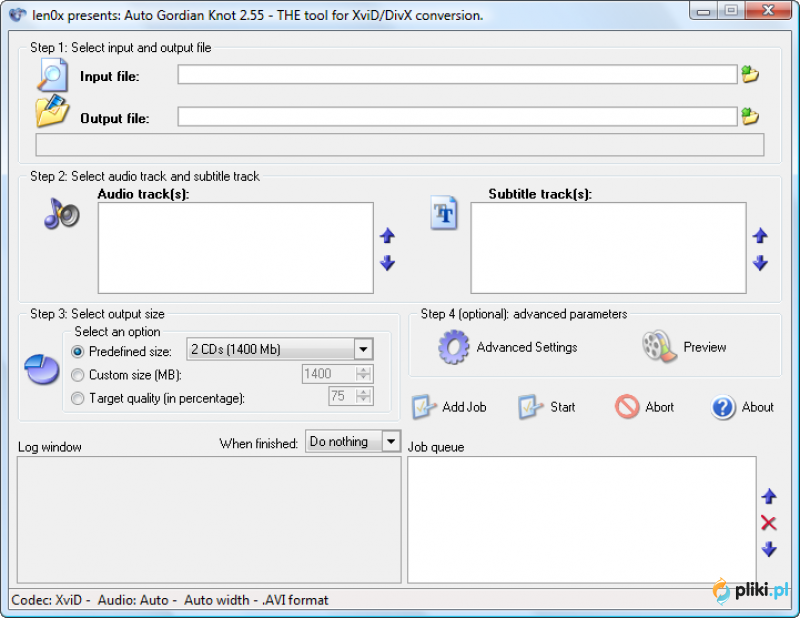Click the application icon in title bar
Viewport: 800px width, 618px height.
[x=17, y=14]
